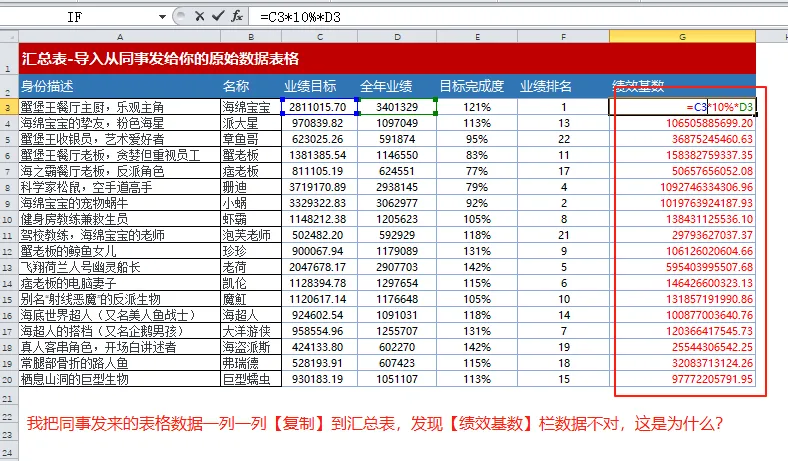Select column G header
The width and height of the screenshot is (788, 461).
[682, 37]
